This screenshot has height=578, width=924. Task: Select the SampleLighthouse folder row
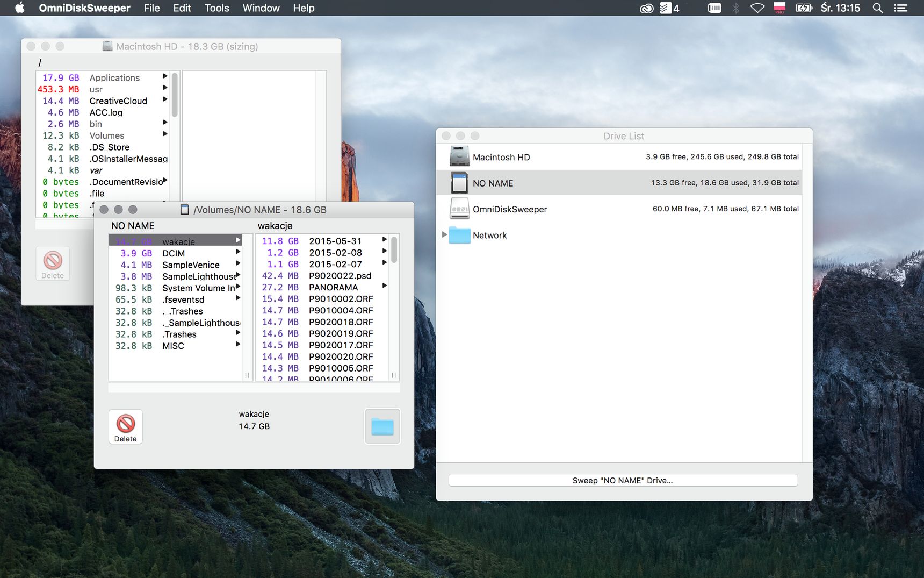pos(176,276)
